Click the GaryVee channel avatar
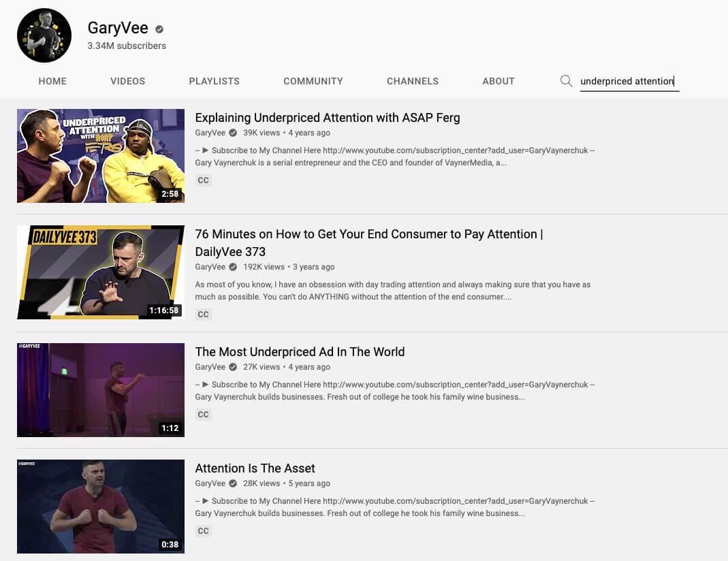728x561 pixels. (x=44, y=35)
